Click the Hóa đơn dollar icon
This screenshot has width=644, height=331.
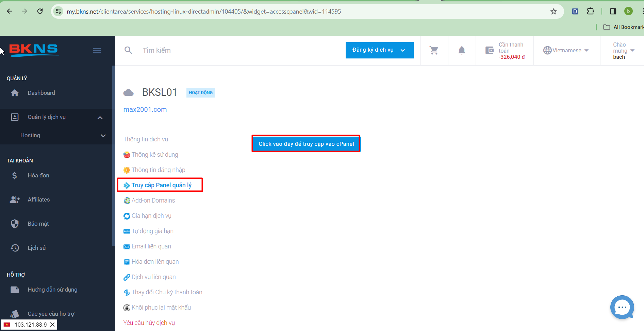click(x=15, y=175)
